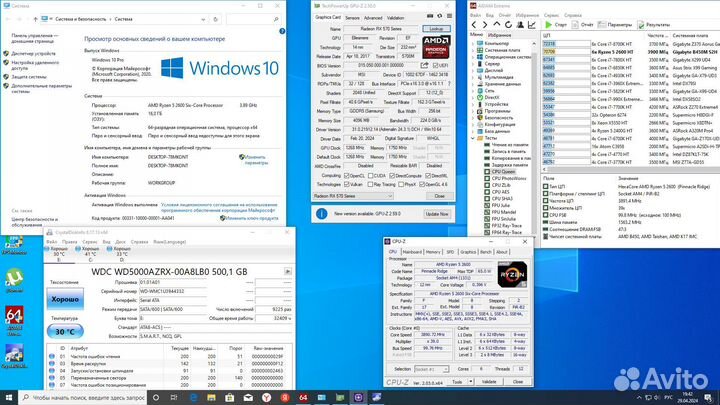This screenshot has width=720, height=405.
Task: Switch to Sensors tab in GPU-Z
Action: (x=353, y=17)
